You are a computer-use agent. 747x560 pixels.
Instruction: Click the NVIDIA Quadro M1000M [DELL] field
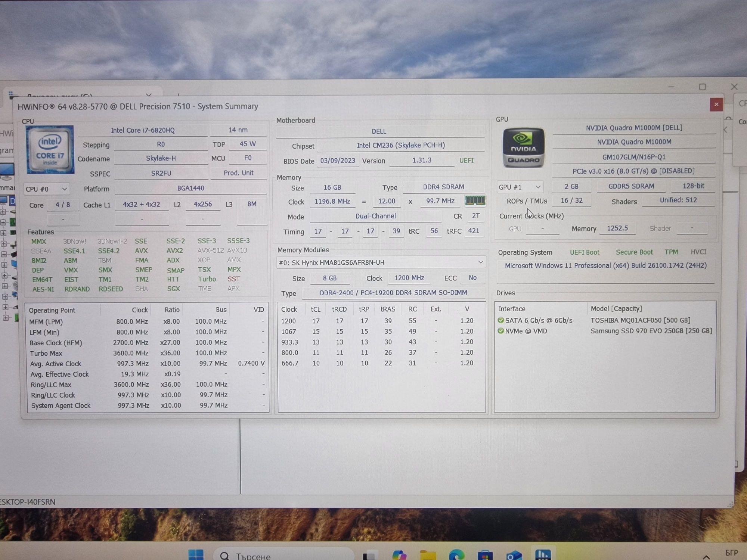click(x=634, y=128)
